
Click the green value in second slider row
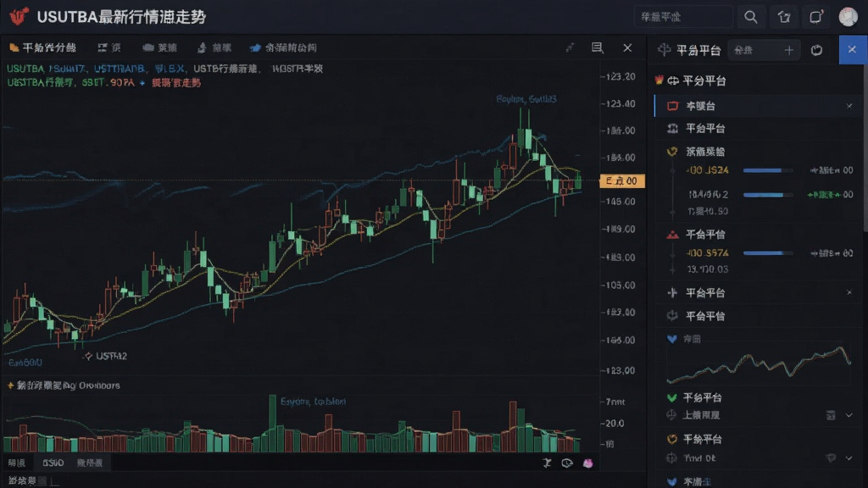(x=830, y=195)
